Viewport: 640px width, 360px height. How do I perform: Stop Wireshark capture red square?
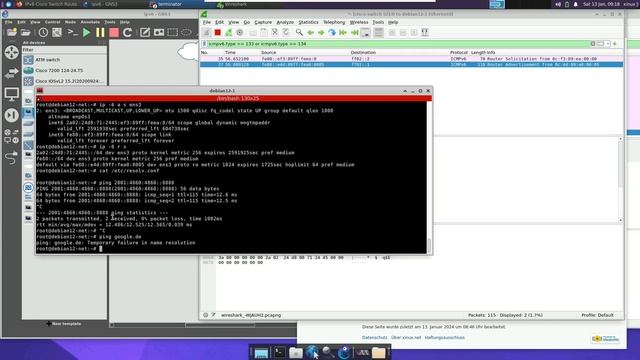218,32
